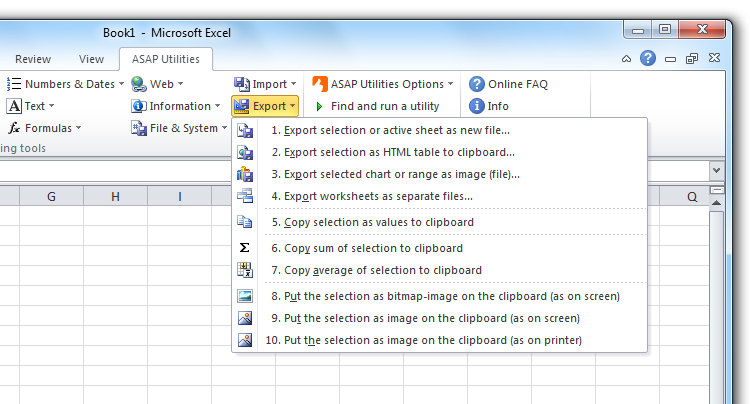The height and width of the screenshot is (404, 750).
Task: Minimize the ribbon with the caret icon
Action: click(x=626, y=59)
